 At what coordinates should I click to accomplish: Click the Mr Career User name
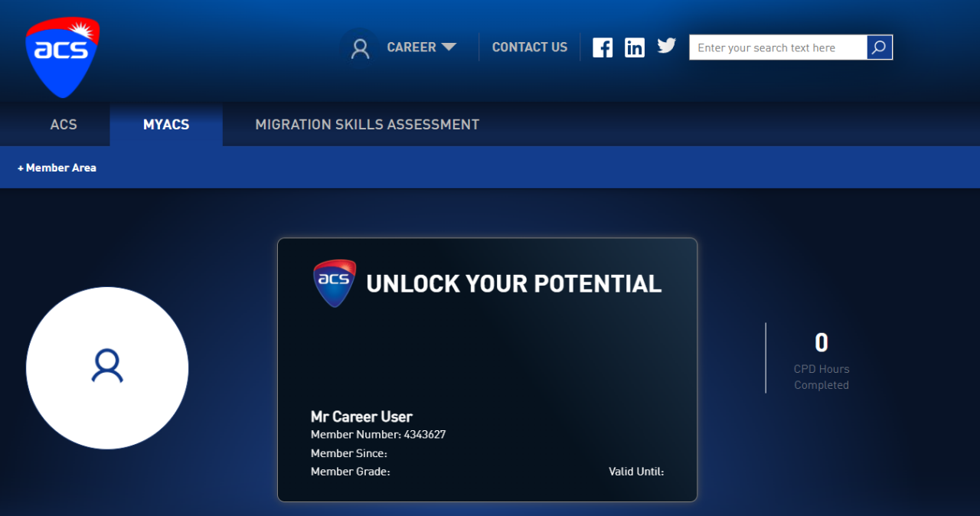click(x=361, y=416)
